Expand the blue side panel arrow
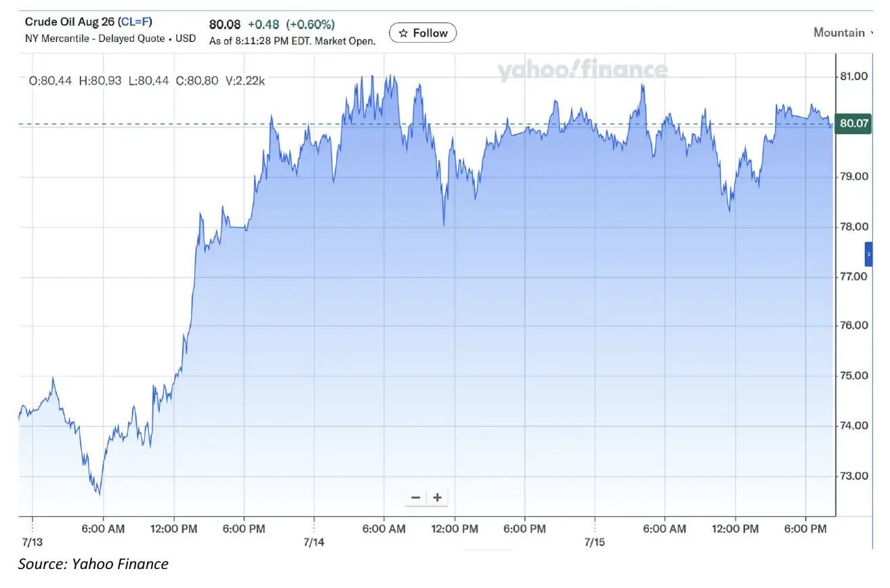Image resolution: width=890 pixels, height=588 pixels. 869,254
